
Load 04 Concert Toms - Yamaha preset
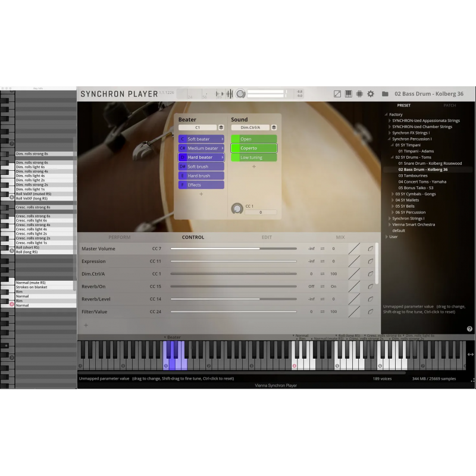[x=422, y=181]
